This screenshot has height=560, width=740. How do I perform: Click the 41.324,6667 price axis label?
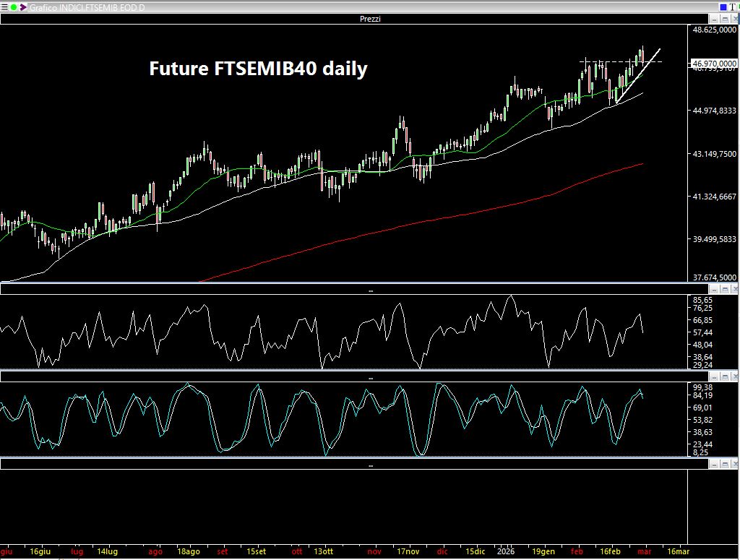click(714, 197)
